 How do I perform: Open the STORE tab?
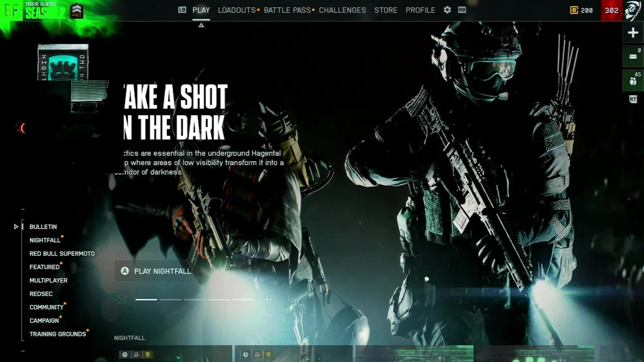386,10
